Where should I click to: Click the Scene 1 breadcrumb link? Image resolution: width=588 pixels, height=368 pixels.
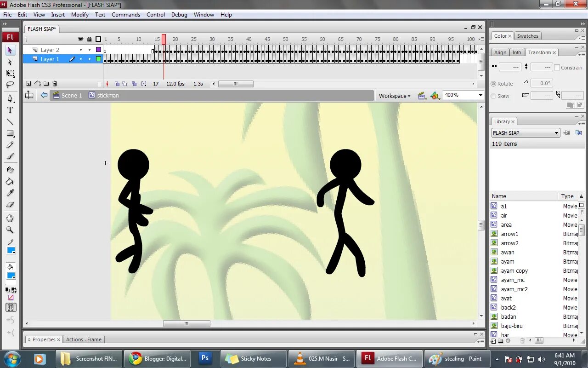pos(72,95)
